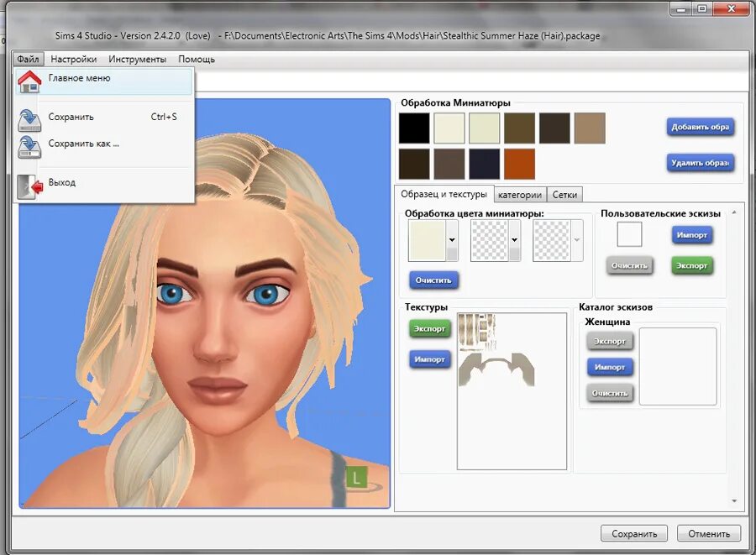This screenshot has width=756, height=555.
Task: Click the red house Main menu icon
Action: tap(29, 81)
